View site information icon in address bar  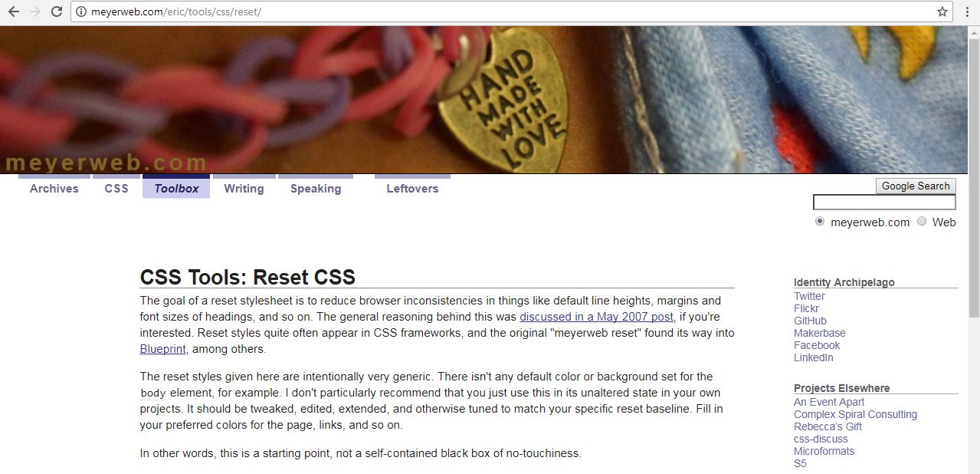point(82,12)
